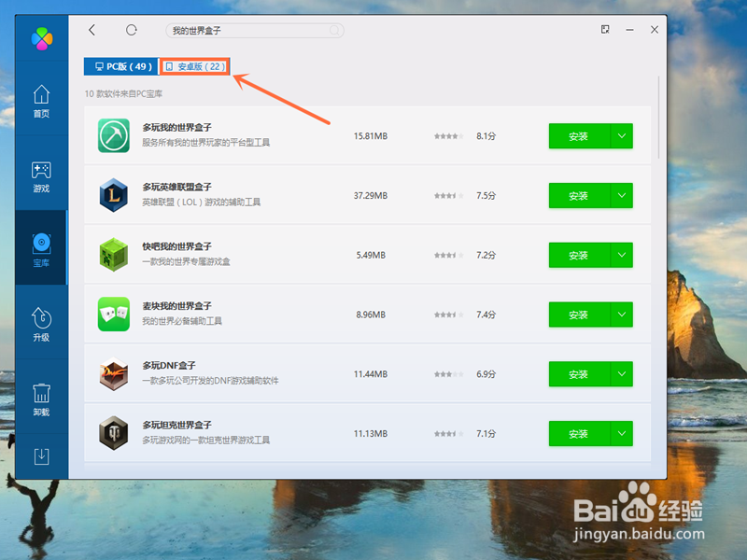Viewport: 747px width, 560px height.
Task: Install 多玩英雄联盟盒子
Action: coord(579,196)
